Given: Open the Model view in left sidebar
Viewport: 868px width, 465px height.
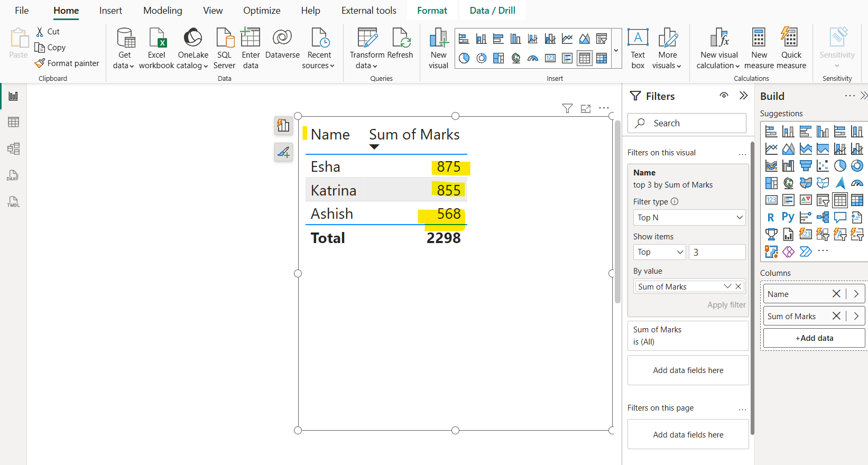Looking at the screenshot, I should 14,148.
